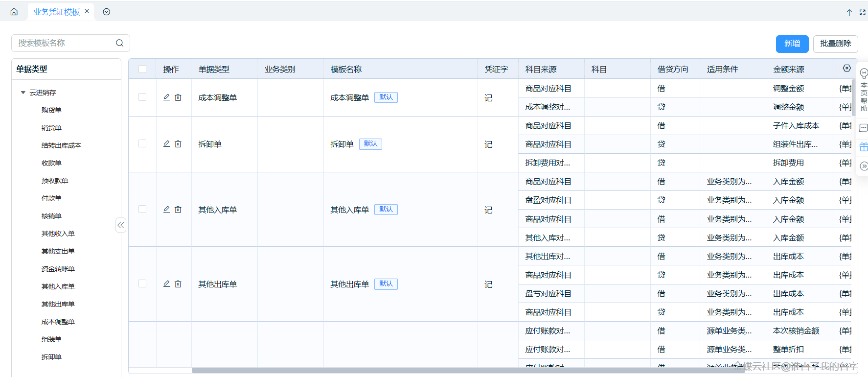The height and width of the screenshot is (377, 868).
Task: Click edit pencil icon for 其他入库单 row
Action: point(166,210)
